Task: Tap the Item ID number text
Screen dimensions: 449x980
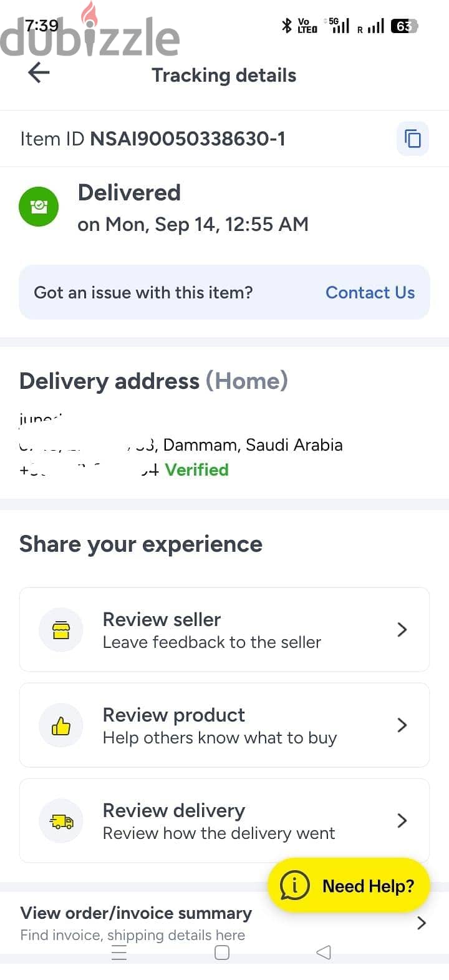Action: (188, 139)
